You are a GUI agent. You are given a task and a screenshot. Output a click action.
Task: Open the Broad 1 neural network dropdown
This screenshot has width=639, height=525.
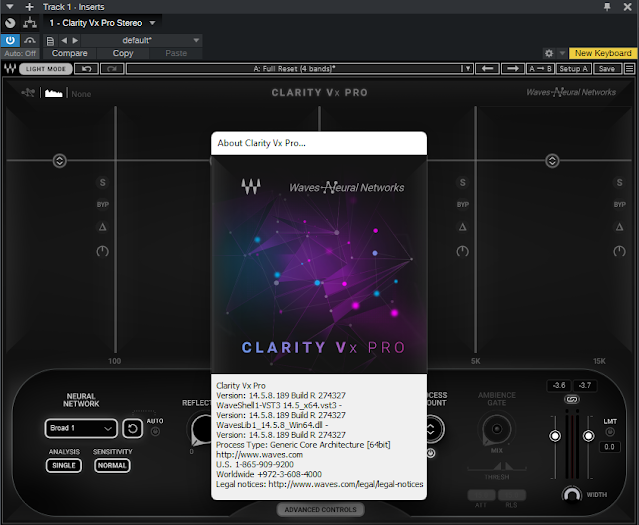(81, 428)
